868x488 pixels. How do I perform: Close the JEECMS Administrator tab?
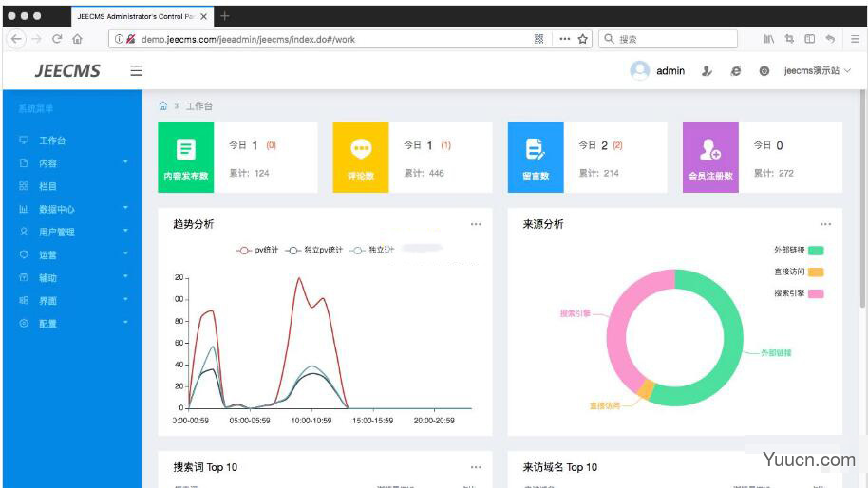(204, 16)
